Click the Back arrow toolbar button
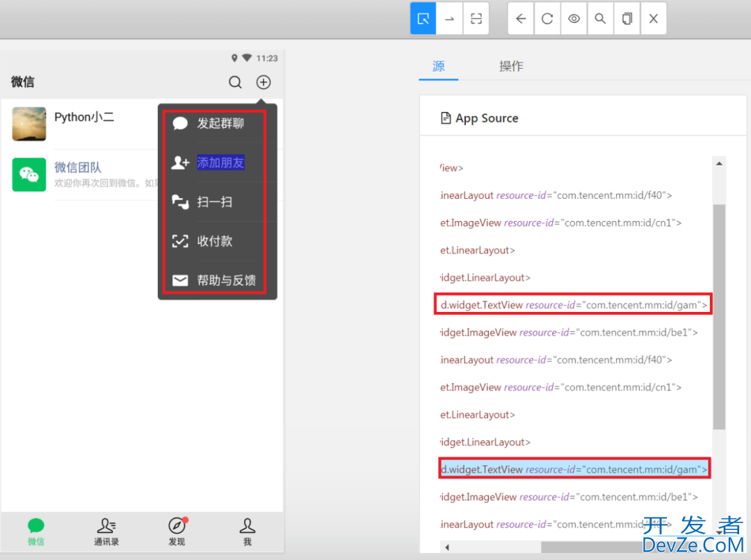751x560 pixels. pyautogui.click(x=521, y=19)
